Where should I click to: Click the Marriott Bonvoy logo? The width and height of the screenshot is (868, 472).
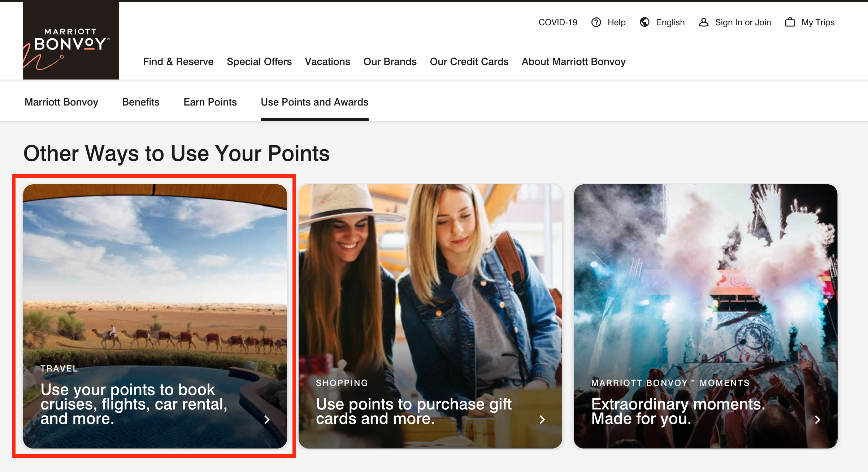[x=71, y=41]
